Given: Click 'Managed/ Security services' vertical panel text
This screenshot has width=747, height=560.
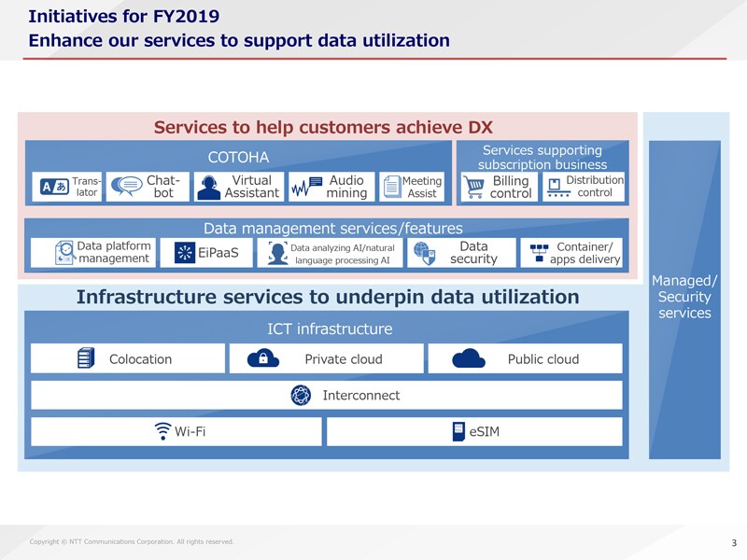Looking at the screenshot, I should click(684, 297).
